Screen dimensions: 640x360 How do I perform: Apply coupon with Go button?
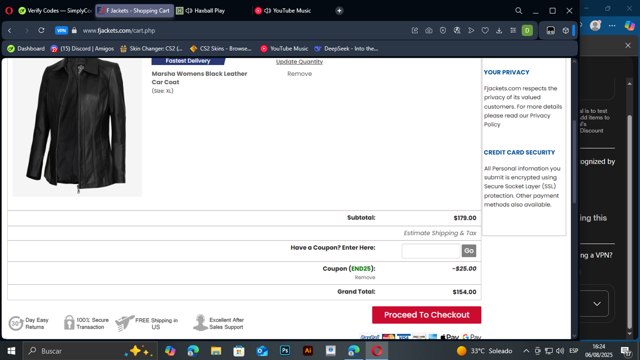(x=469, y=251)
